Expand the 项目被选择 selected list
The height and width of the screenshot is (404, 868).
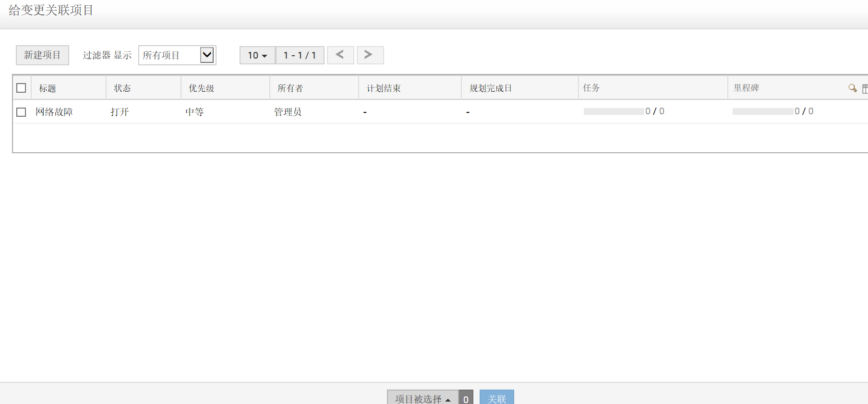[x=422, y=398]
